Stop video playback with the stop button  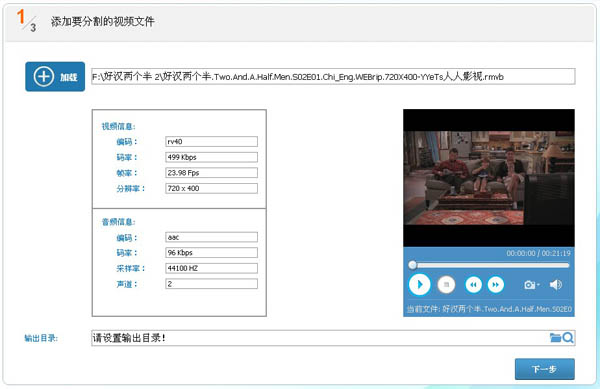[446, 285]
